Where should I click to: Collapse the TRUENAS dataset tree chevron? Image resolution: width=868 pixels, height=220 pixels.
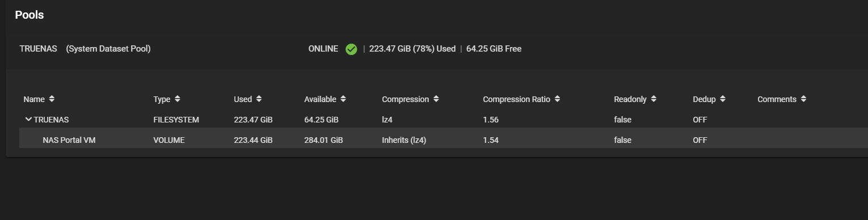[28, 120]
